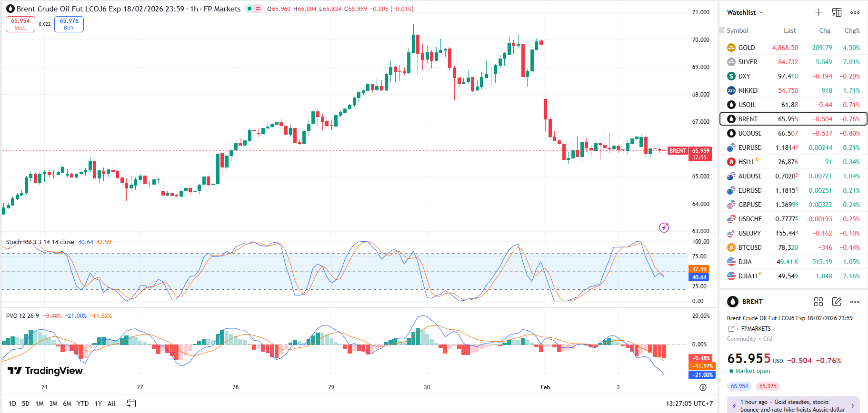Click the purple lightning news marker on chart
868x413 pixels.
click(664, 227)
